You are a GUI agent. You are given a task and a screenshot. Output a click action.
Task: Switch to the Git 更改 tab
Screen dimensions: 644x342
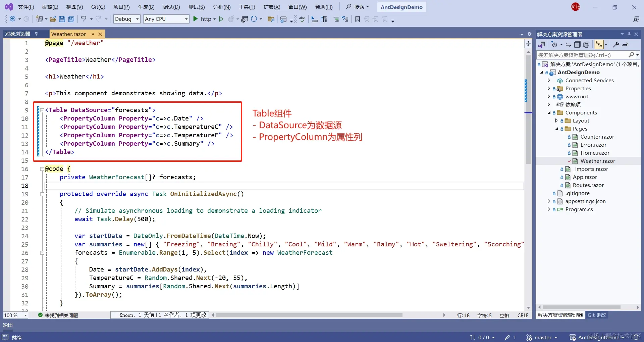click(x=597, y=315)
